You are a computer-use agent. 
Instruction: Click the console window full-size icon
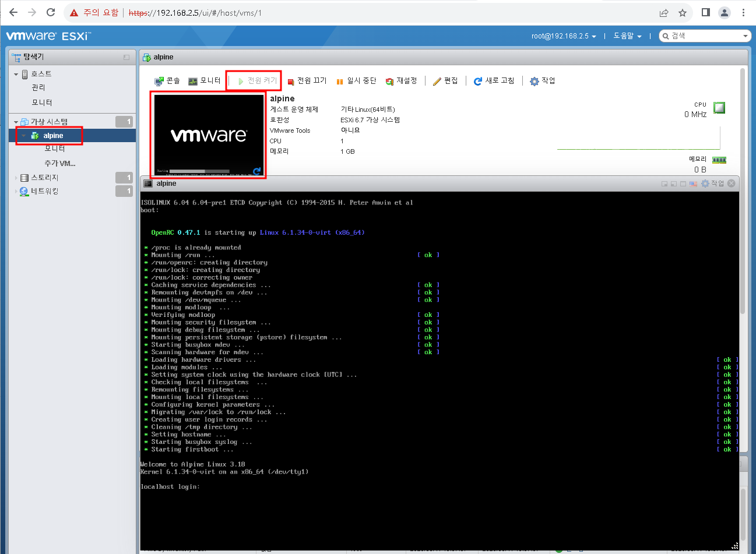[683, 184]
